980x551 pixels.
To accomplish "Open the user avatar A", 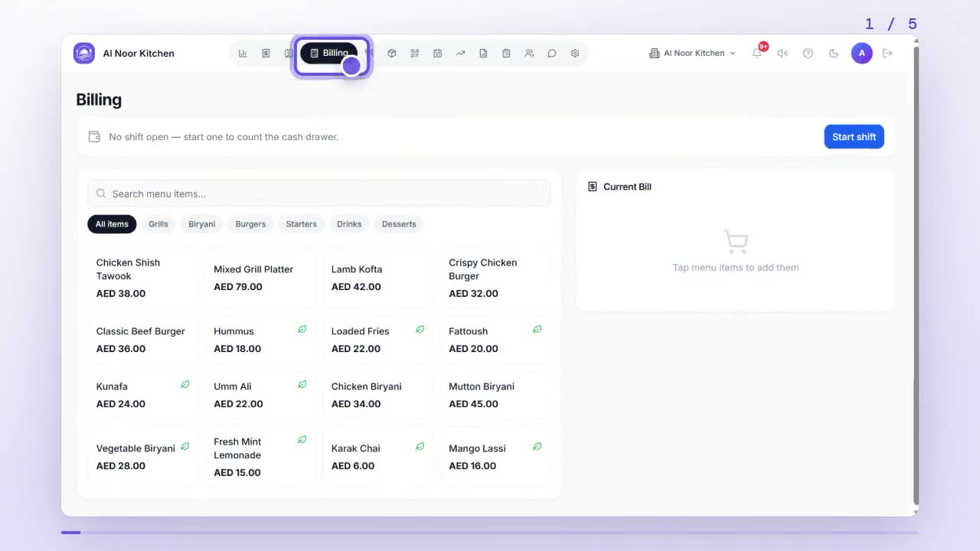I will coord(862,54).
